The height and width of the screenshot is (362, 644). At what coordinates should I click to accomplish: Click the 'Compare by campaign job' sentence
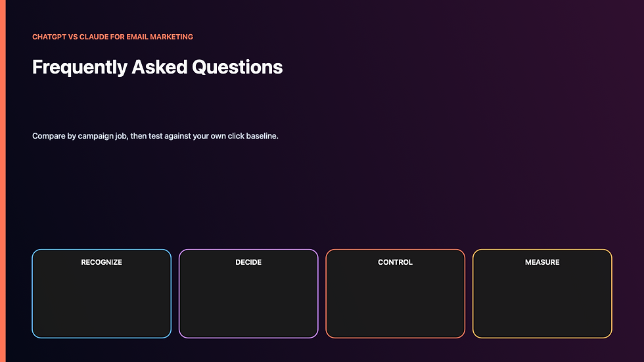(155, 136)
